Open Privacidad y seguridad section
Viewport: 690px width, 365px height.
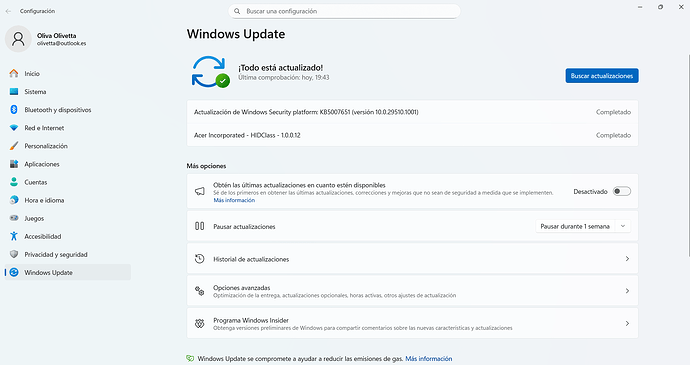point(68,254)
